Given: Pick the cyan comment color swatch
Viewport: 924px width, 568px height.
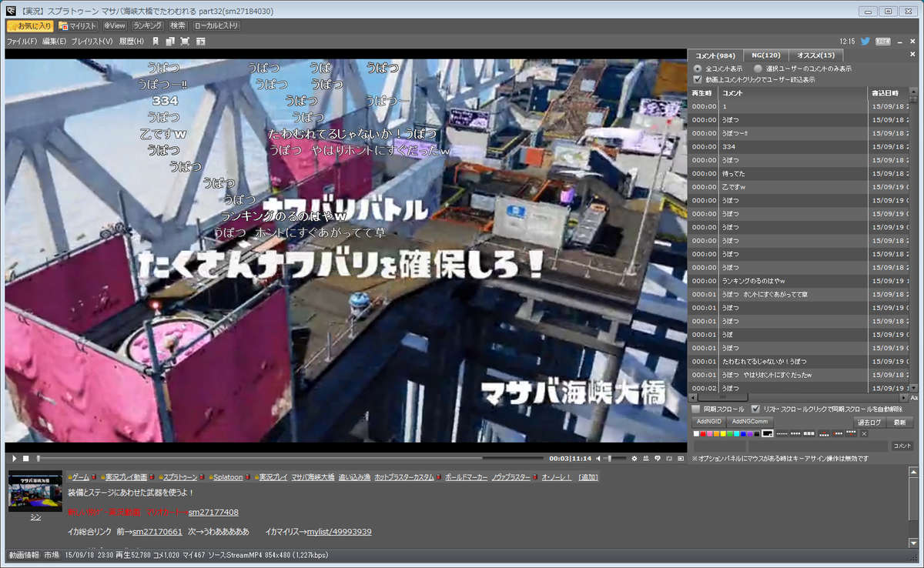Looking at the screenshot, I should click(x=737, y=433).
